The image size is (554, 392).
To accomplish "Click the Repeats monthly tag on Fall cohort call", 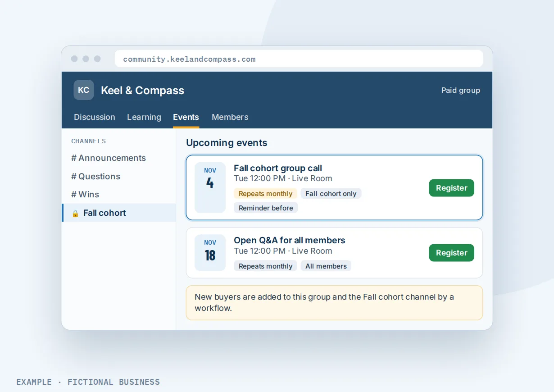I will pos(265,194).
